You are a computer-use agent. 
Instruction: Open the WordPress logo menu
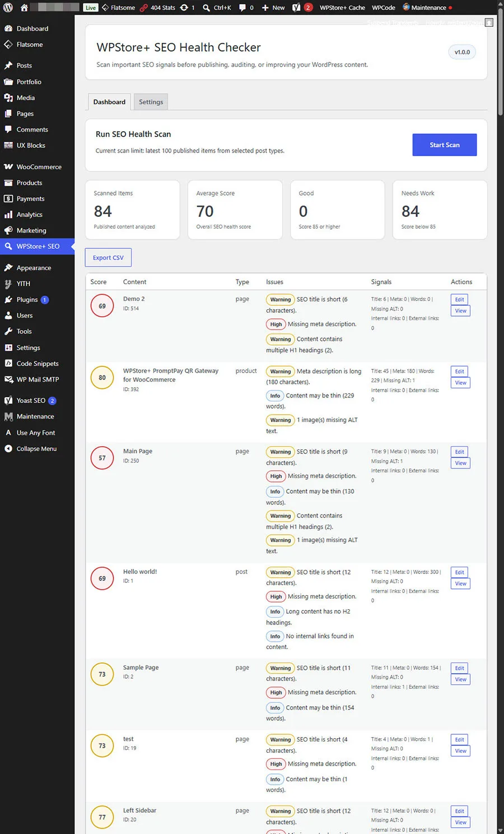pyautogui.click(x=8, y=8)
